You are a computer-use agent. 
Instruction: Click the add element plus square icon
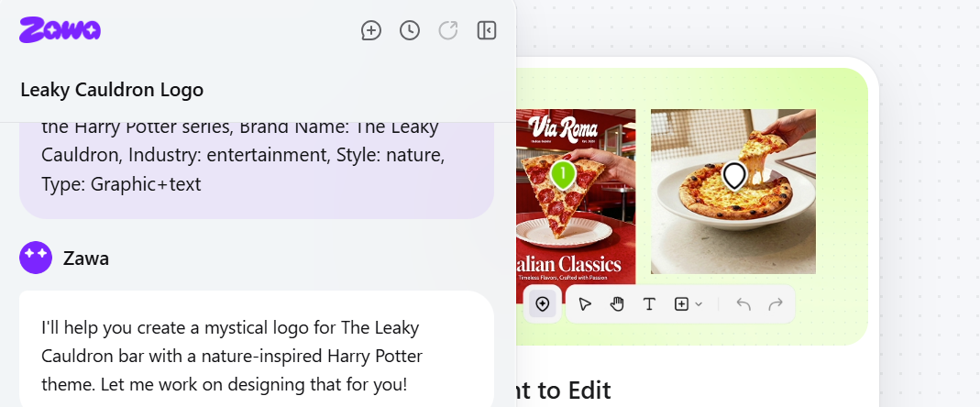(681, 304)
